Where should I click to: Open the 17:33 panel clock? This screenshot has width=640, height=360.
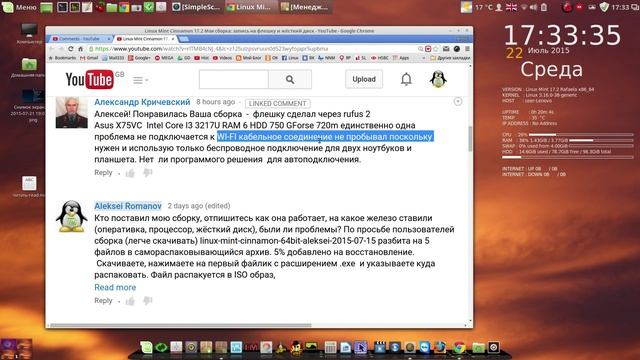pyautogui.click(x=620, y=7)
